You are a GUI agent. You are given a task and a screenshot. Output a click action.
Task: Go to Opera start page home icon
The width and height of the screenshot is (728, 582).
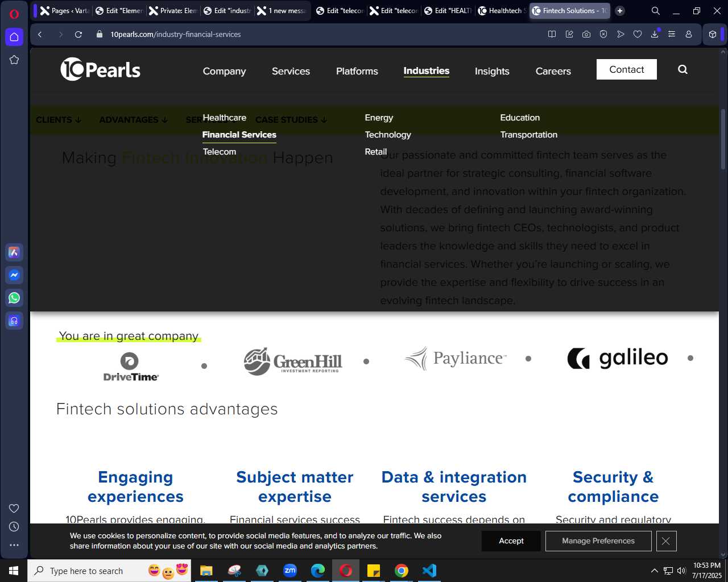point(14,37)
